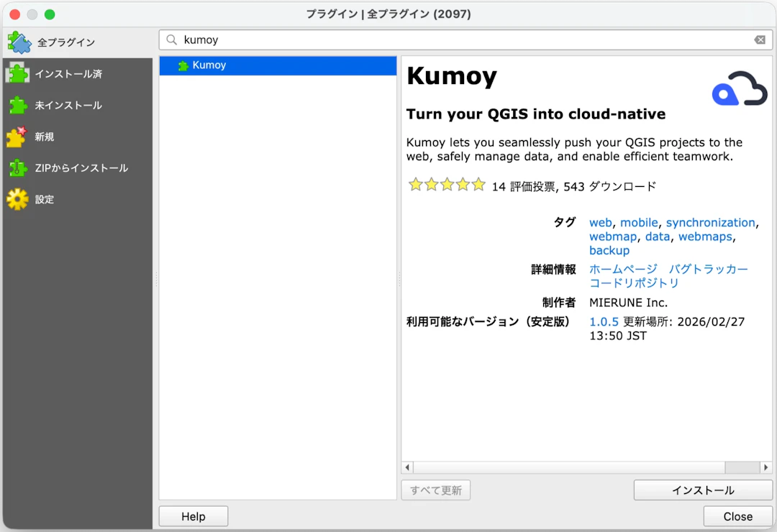Click the インストール button
Viewport: 777px width, 532px height.
coord(703,490)
